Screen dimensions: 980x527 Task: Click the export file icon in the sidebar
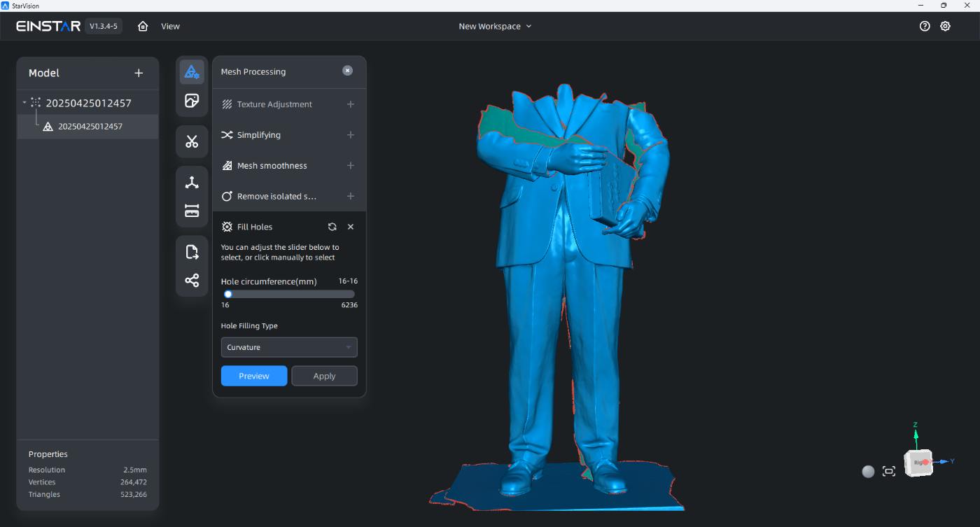[192, 252]
